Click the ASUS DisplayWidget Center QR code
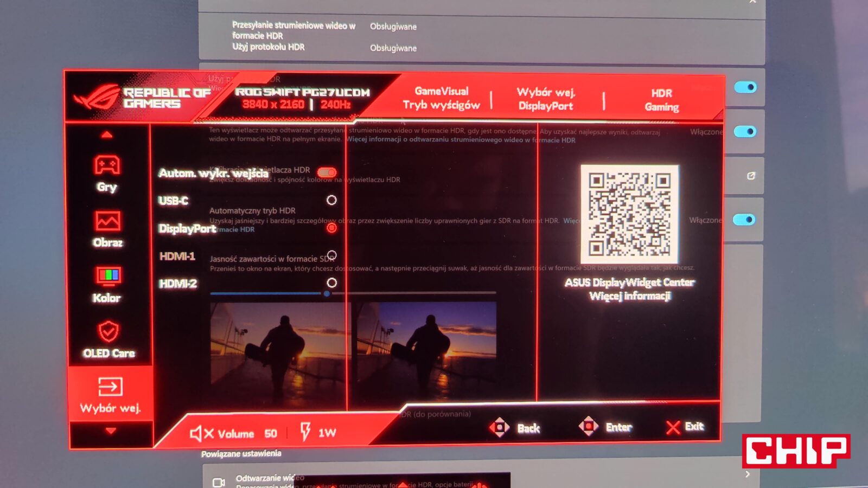868x488 pixels. tap(629, 214)
